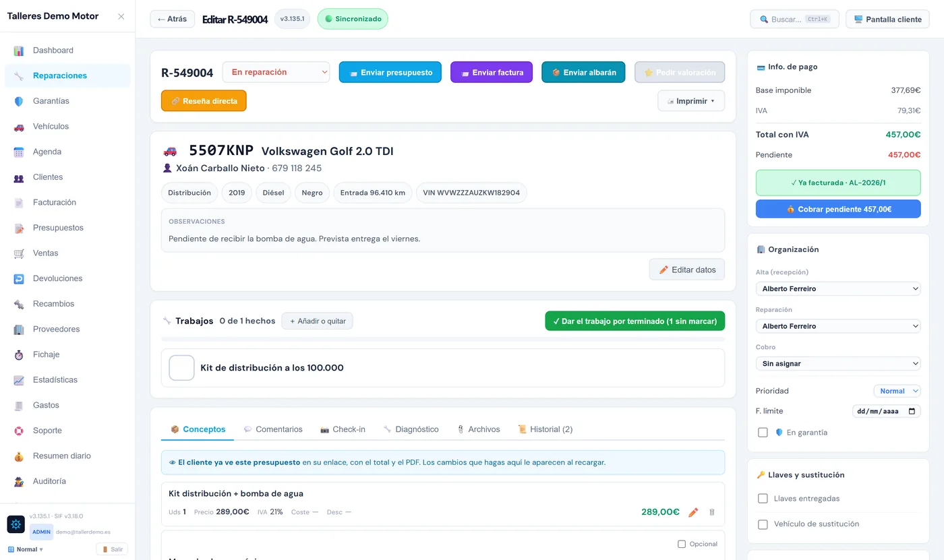944x560 pixels.
Task: Click the Enviar factura button
Action: point(492,72)
